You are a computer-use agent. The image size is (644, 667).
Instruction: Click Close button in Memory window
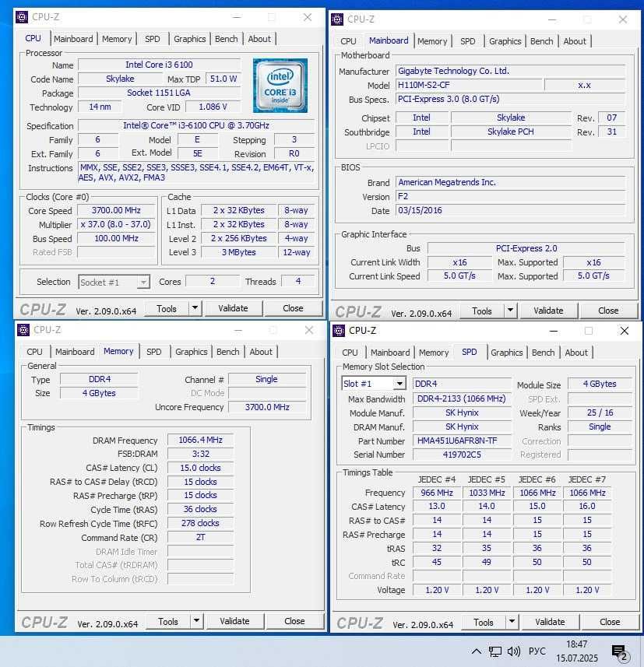click(294, 622)
